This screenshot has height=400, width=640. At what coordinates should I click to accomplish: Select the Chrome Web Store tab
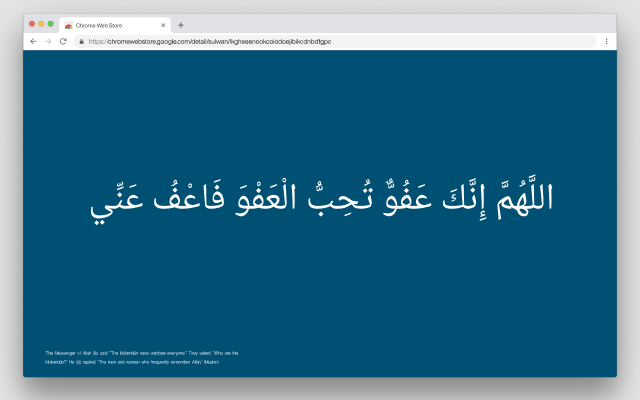tap(115, 25)
